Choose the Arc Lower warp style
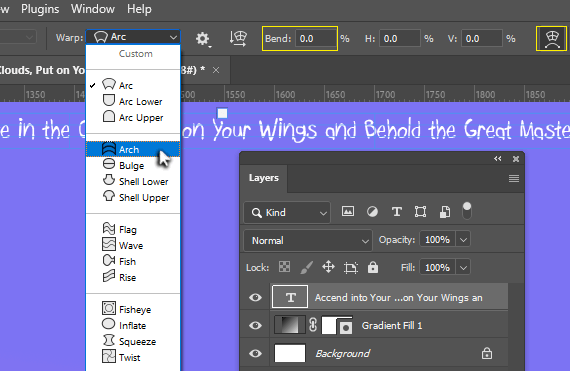 [133, 101]
